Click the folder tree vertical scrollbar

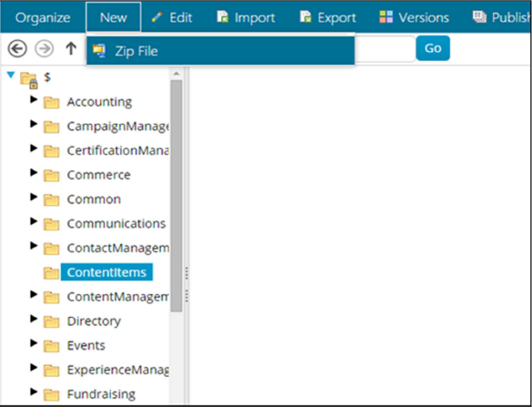pyautogui.click(x=176, y=196)
